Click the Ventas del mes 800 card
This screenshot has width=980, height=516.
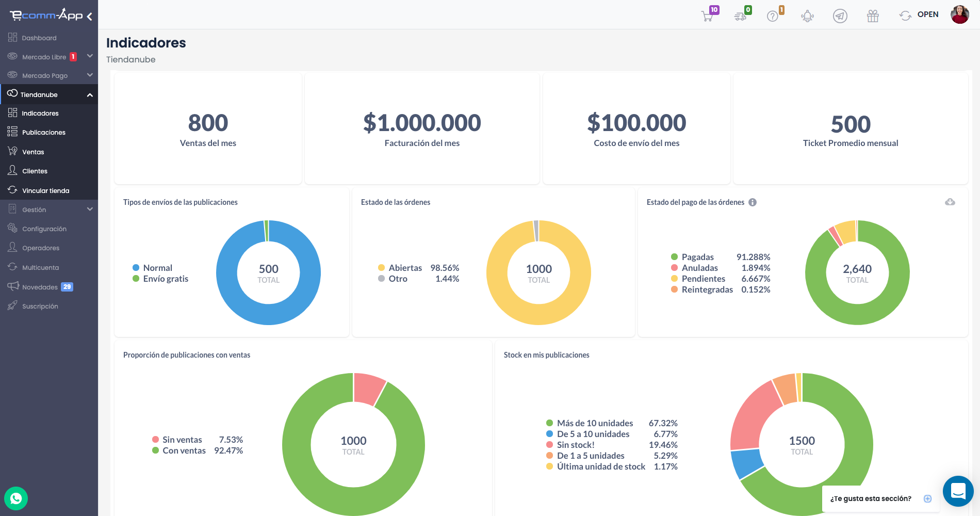coord(208,128)
